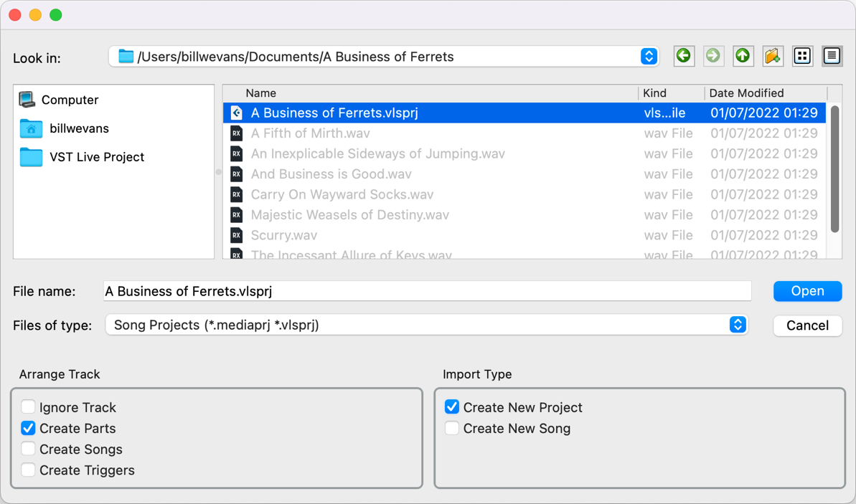
Task: Switch to detail list view
Action: point(832,56)
